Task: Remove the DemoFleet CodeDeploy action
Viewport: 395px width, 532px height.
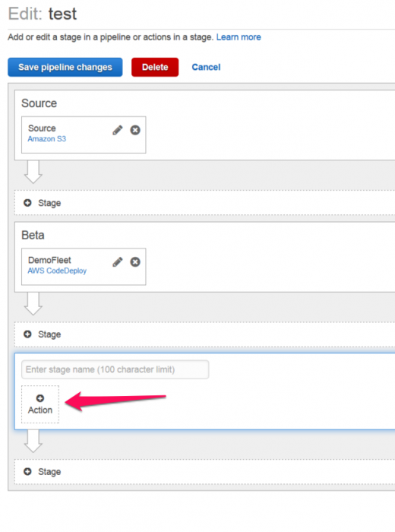Action: [135, 262]
